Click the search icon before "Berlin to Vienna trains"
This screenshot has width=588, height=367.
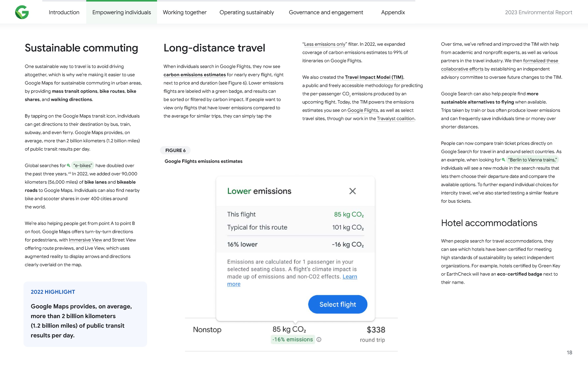[503, 160]
